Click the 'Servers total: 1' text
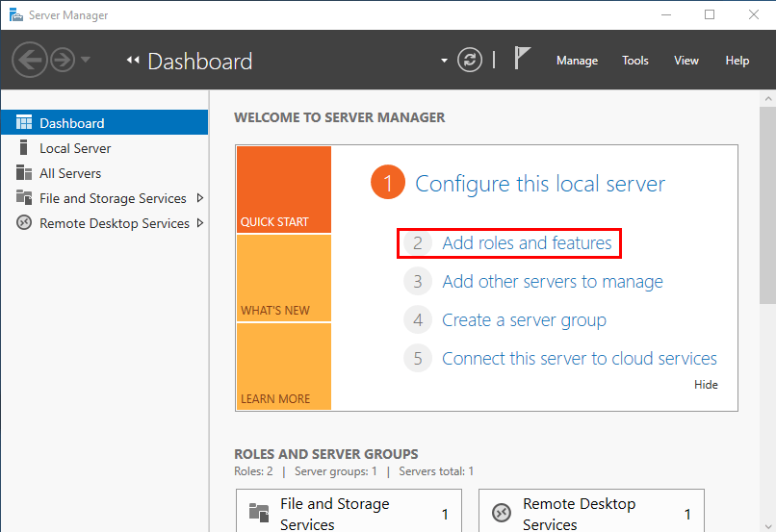 click(x=436, y=471)
